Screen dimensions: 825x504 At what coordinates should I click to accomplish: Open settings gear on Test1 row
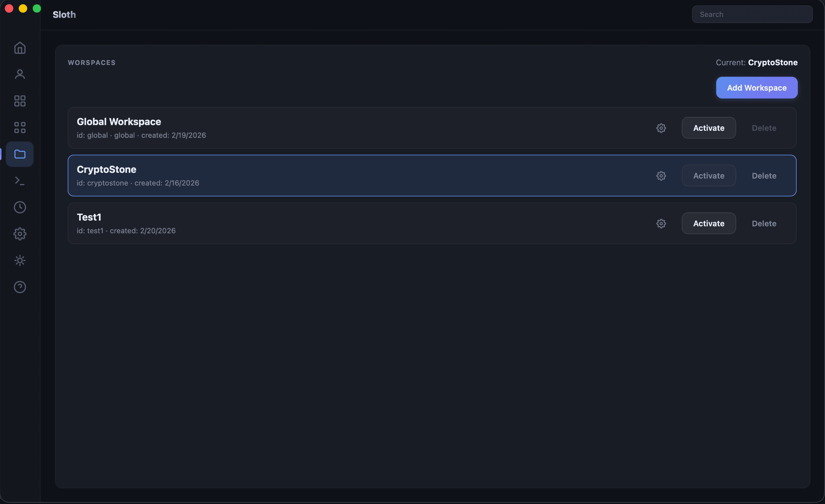[x=661, y=223]
